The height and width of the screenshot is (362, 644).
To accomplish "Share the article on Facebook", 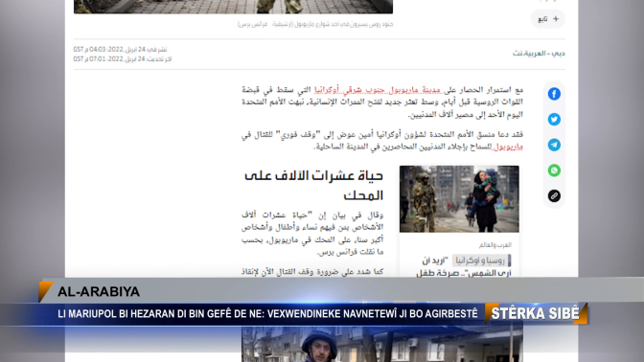I will 554,94.
